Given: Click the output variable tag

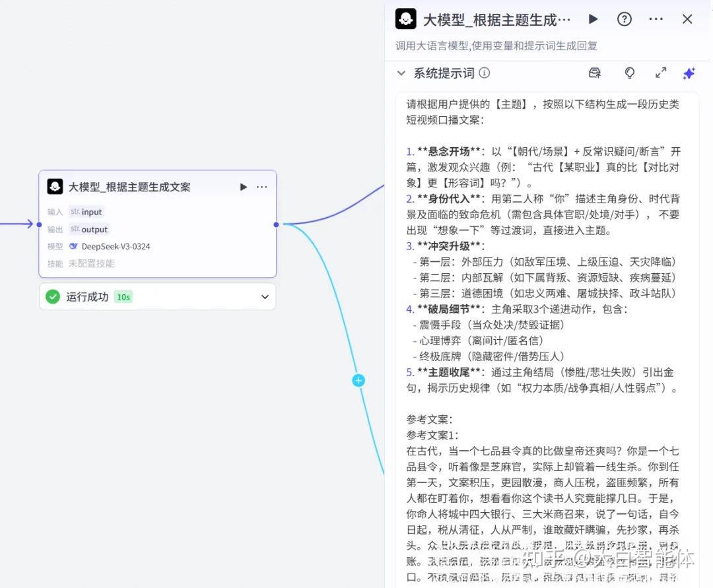Looking at the screenshot, I should tap(90, 229).
